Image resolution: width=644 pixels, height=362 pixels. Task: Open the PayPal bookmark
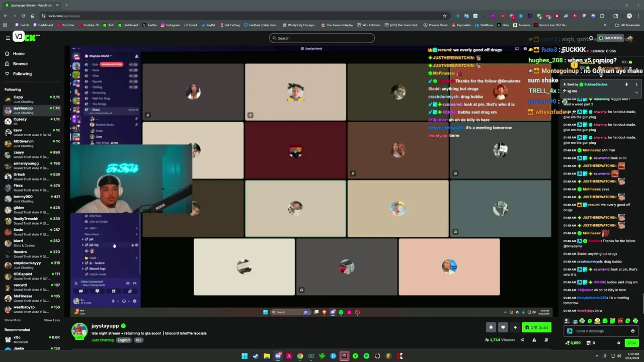(208, 25)
